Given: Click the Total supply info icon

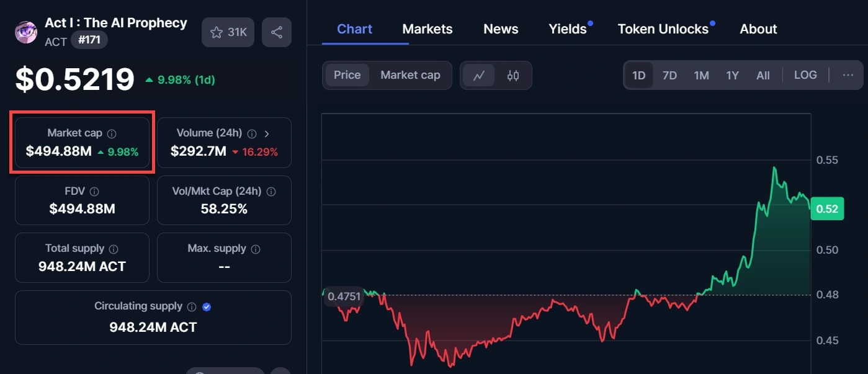Looking at the screenshot, I should click(x=114, y=249).
